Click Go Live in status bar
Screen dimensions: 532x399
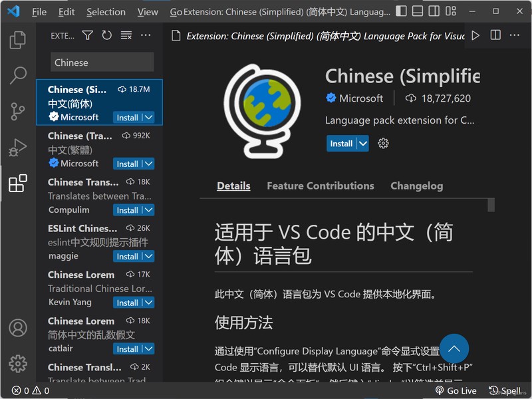tap(456, 391)
